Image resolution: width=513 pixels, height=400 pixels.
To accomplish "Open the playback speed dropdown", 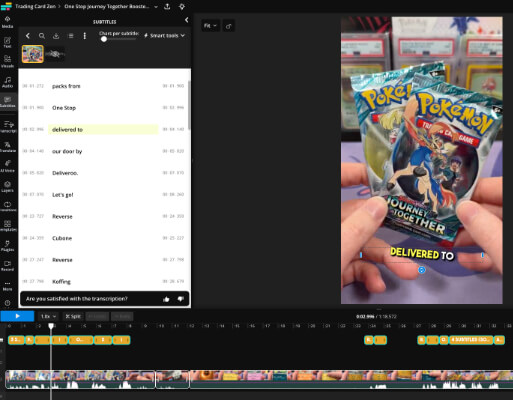I will 49,316.
